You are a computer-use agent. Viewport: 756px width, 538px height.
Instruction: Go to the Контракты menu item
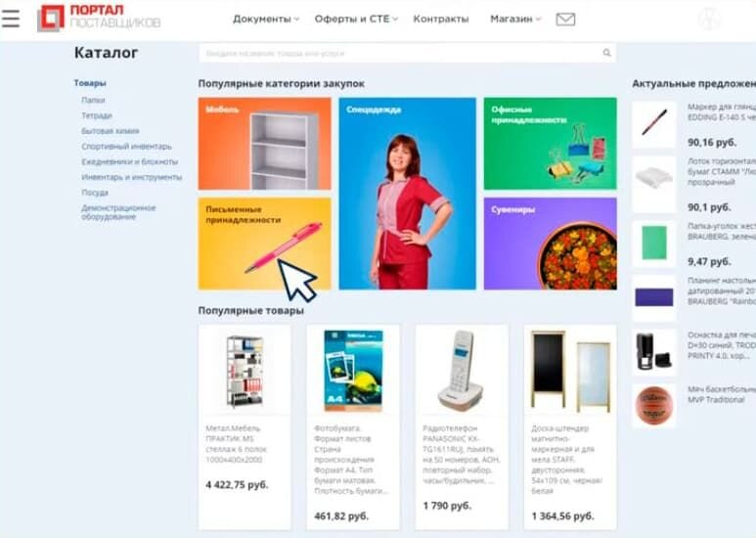441,20
